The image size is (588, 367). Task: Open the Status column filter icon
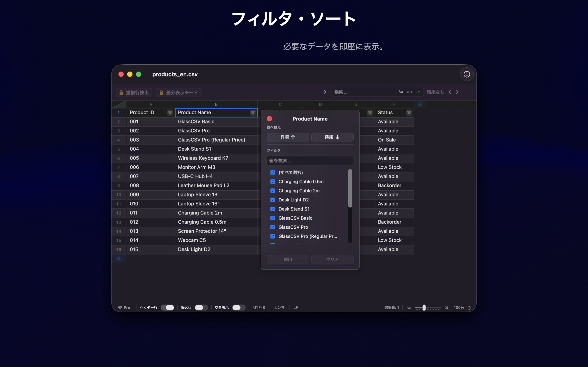coord(409,112)
